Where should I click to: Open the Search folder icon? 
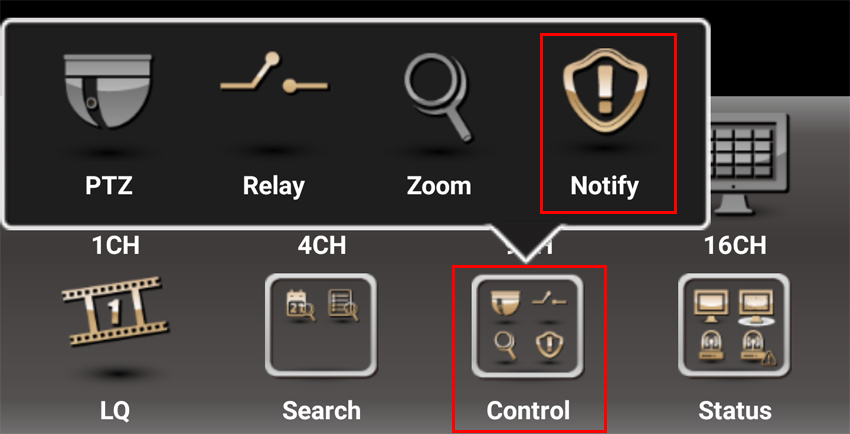pyautogui.click(x=321, y=325)
